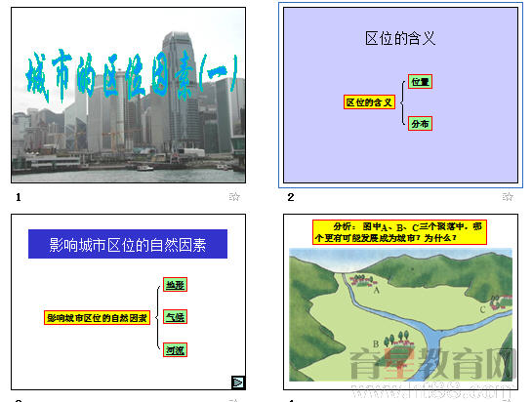Select slide 3 about natural factors
Screen dimensions: 532x402
tap(128, 301)
